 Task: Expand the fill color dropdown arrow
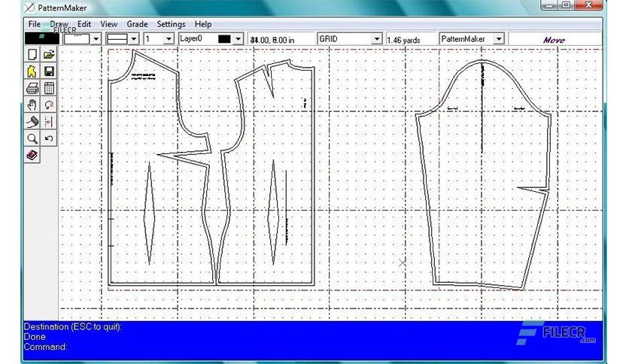click(96, 39)
